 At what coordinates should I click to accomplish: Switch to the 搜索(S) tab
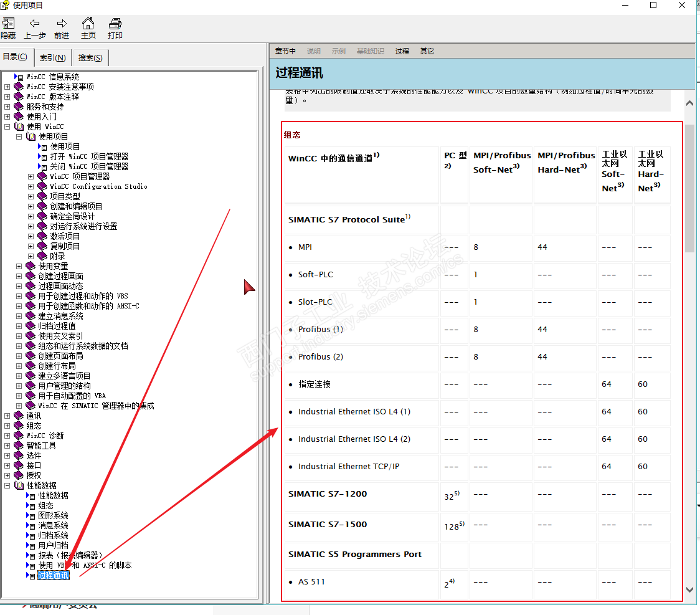pos(90,57)
